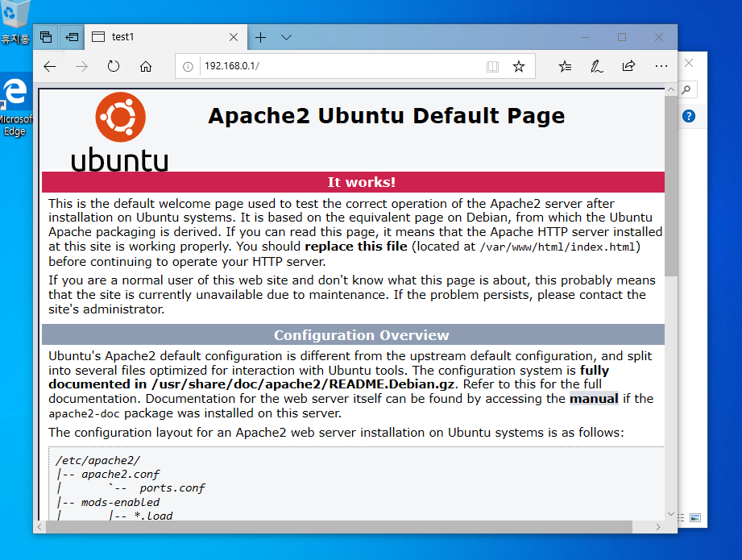This screenshot has height=560, width=742.
Task: Close the Edge window
Action: coord(659,37)
